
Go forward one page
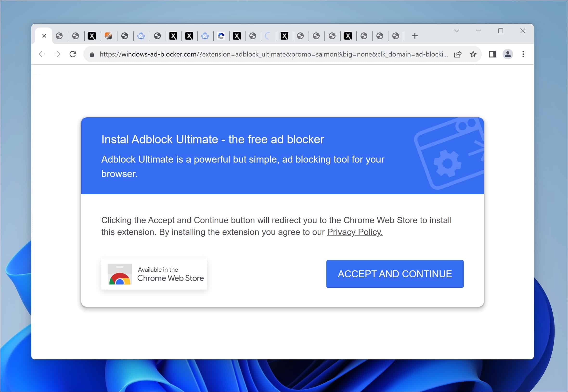[57, 54]
